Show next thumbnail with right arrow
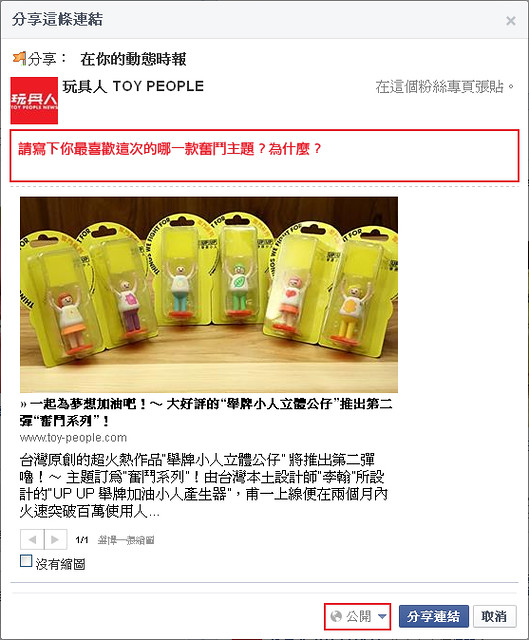The image size is (529, 640). 55,540
